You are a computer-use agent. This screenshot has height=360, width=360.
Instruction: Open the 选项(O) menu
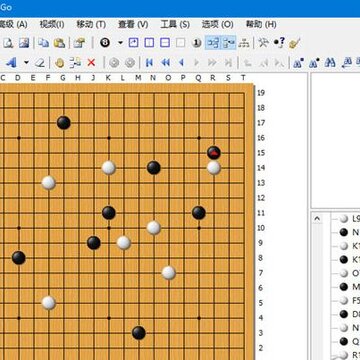(x=217, y=24)
